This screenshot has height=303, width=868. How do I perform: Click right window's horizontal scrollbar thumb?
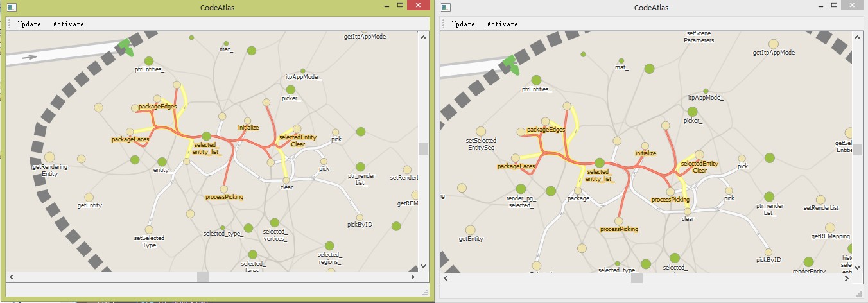[x=637, y=279]
